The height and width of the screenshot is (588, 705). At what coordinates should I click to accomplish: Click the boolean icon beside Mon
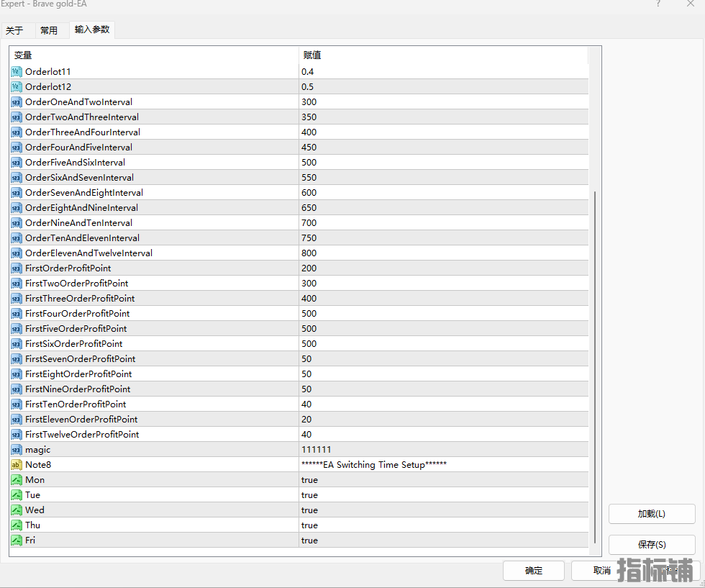click(x=16, y=480)
